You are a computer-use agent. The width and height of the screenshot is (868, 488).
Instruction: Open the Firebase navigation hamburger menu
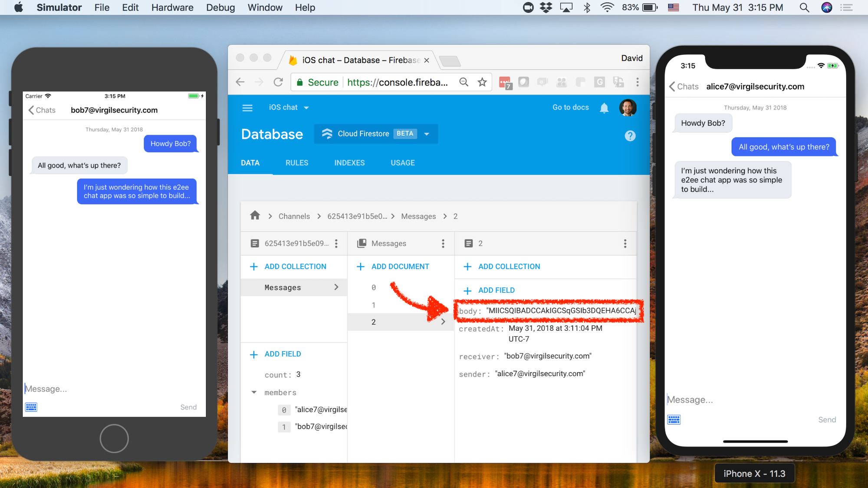(x=247, y=108)
